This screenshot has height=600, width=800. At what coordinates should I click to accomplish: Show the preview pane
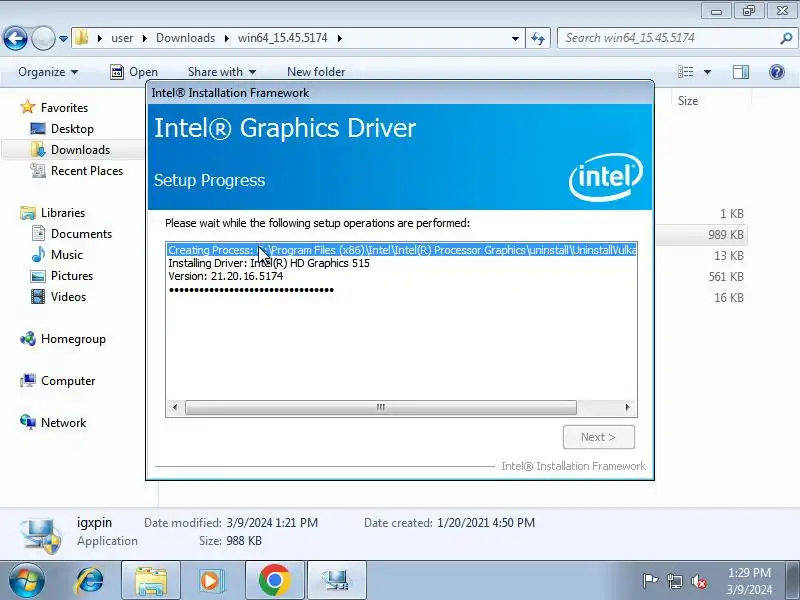741,72
